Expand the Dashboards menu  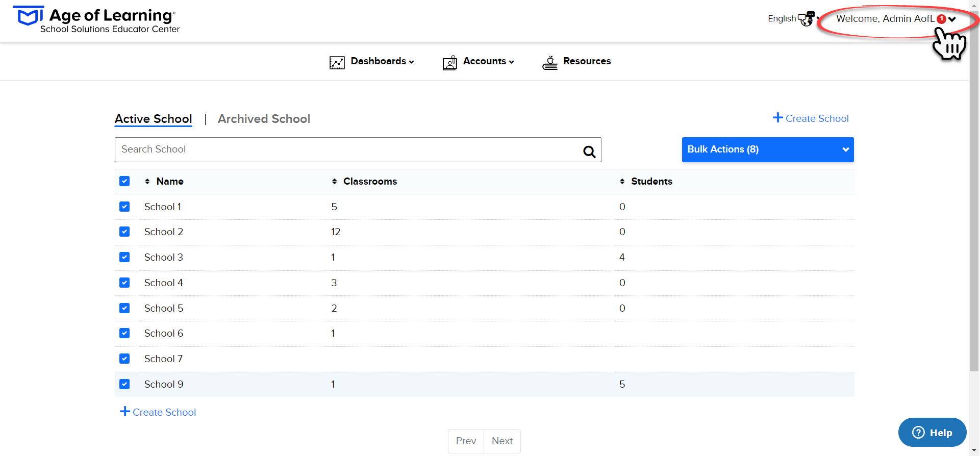[x=372, y=62]
